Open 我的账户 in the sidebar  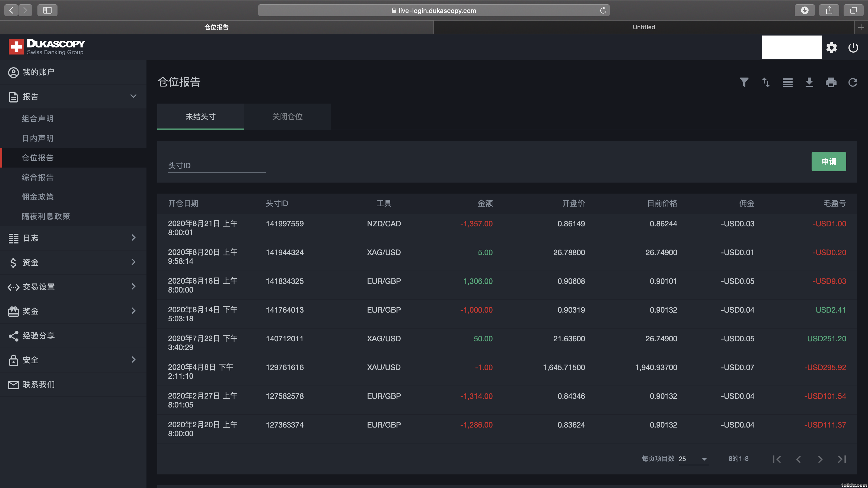[x=73, y=72]
